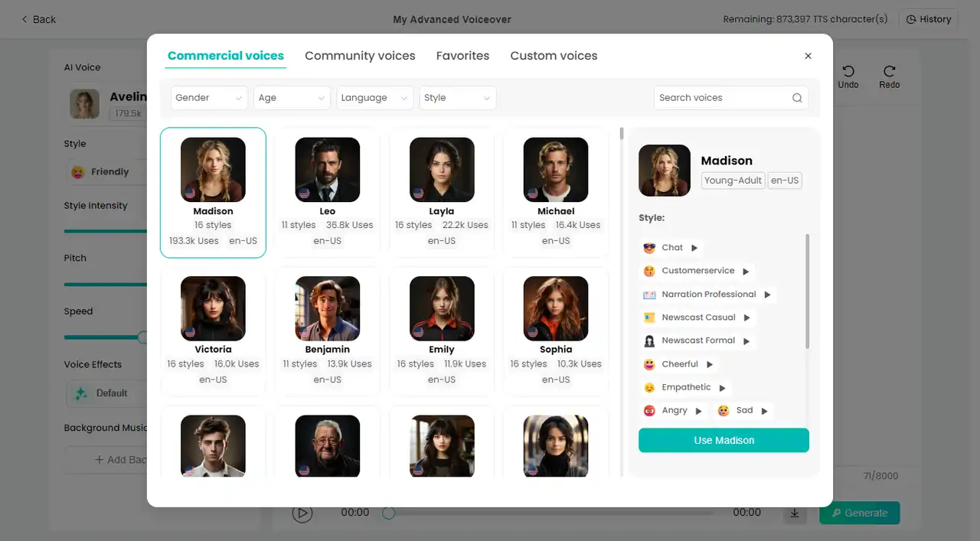Expand the Age filter dropdown
Image resolution: width=980 pixels, height=541 pixels.
(292, 98)
